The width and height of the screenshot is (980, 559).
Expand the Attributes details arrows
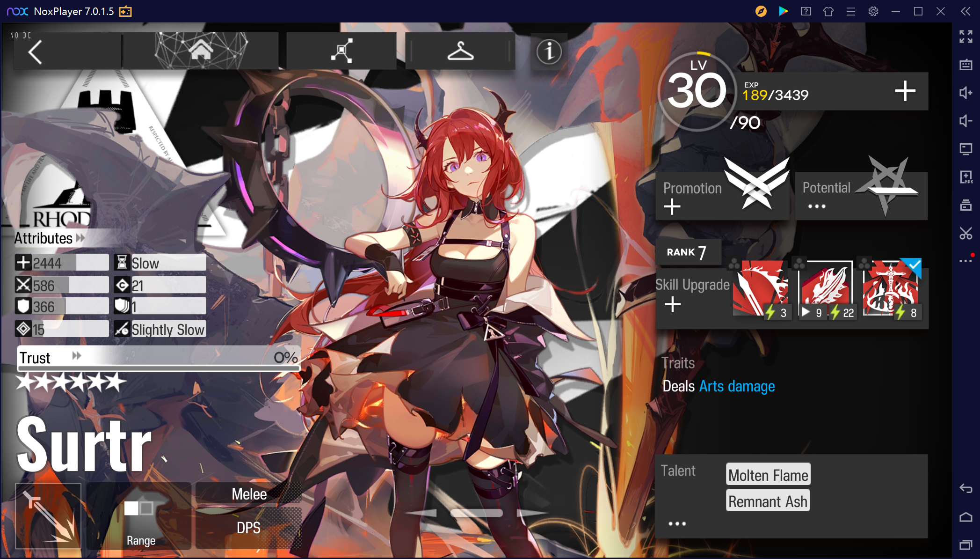pyautogui.click(x=80, y=238)
